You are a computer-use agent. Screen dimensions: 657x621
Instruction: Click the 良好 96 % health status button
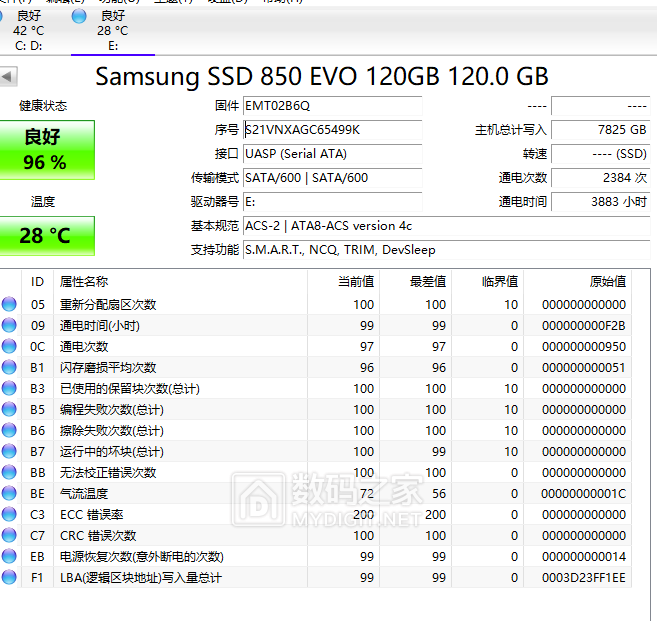[46, 149]
